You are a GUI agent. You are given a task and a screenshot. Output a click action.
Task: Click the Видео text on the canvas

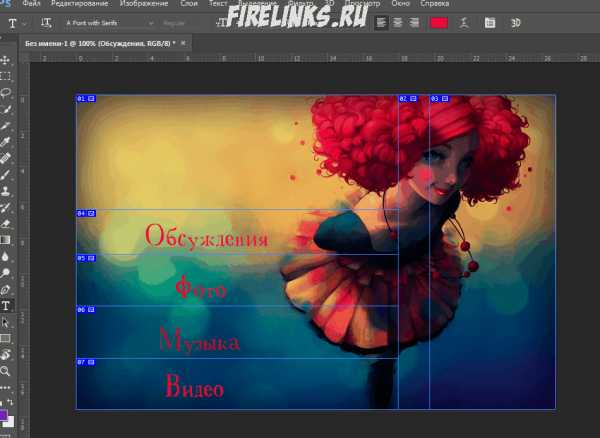tap(195, 386)
